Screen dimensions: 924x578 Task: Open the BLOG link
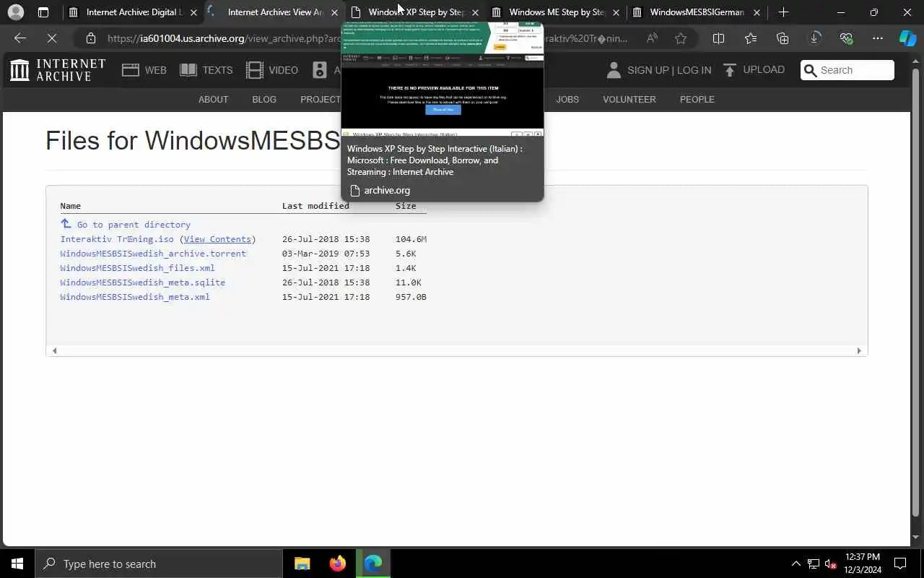tap(264, 100)
